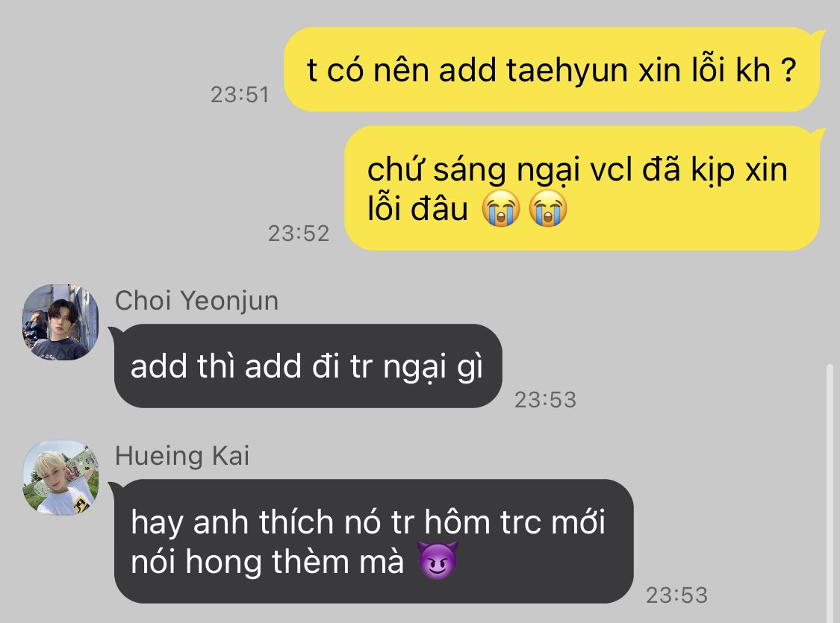Select the Choi Yeonjun sender name

pyautogui.click(x=196, y=300)
